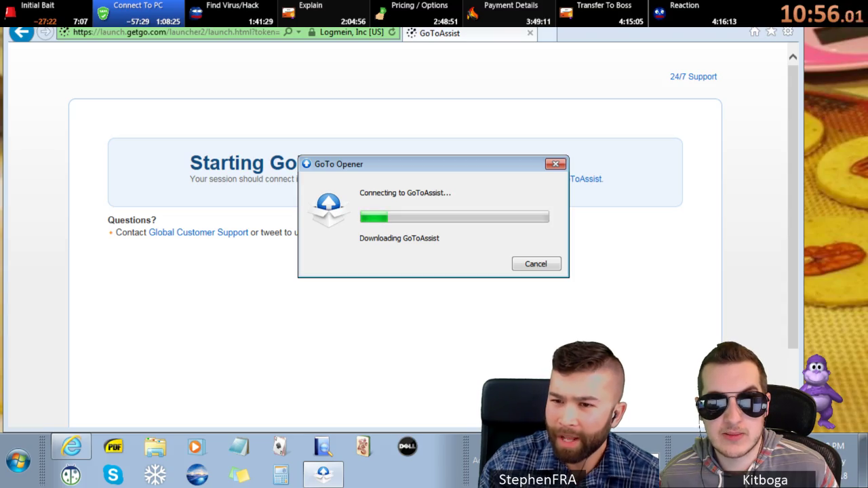Close the GoToAssist browser tab
This screenshot has width=868, height=488.
click(x=530, y=33)
